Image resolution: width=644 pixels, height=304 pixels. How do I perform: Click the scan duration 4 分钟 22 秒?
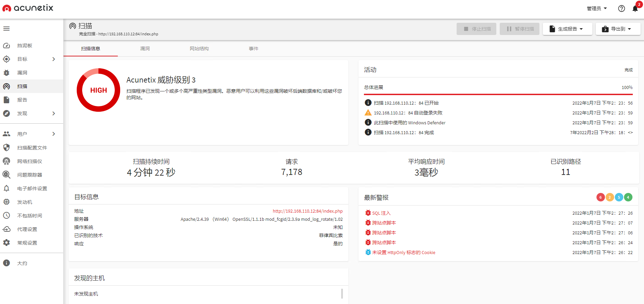point(151,172)
